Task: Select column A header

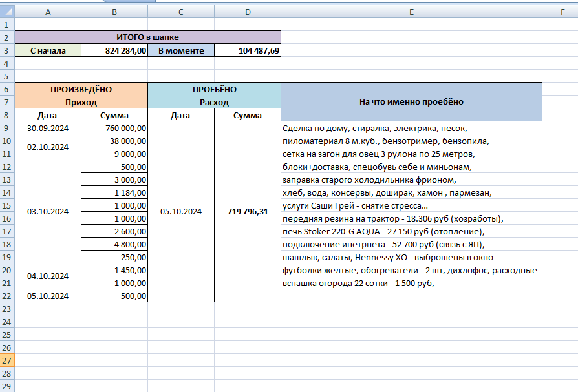Action: point(48,12)
